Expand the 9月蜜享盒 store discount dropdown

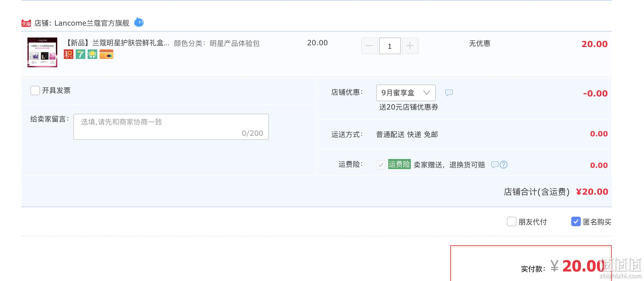pos(406,93)
